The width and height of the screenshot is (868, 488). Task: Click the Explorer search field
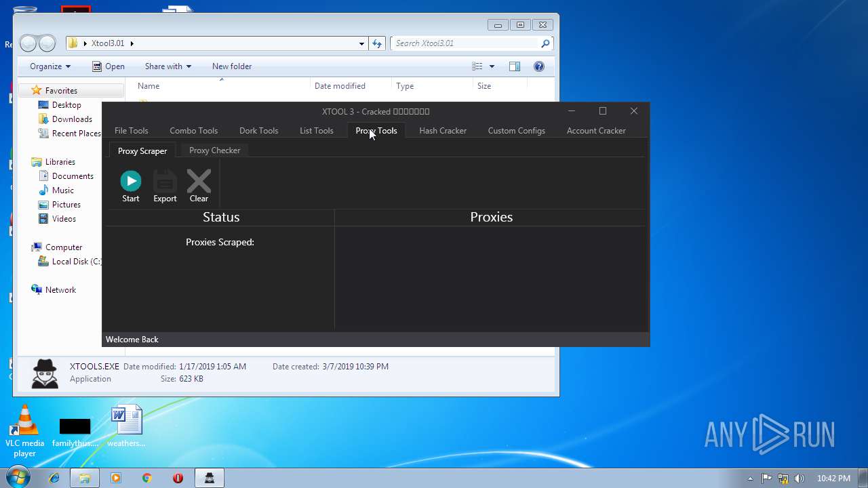click(467, 43)
